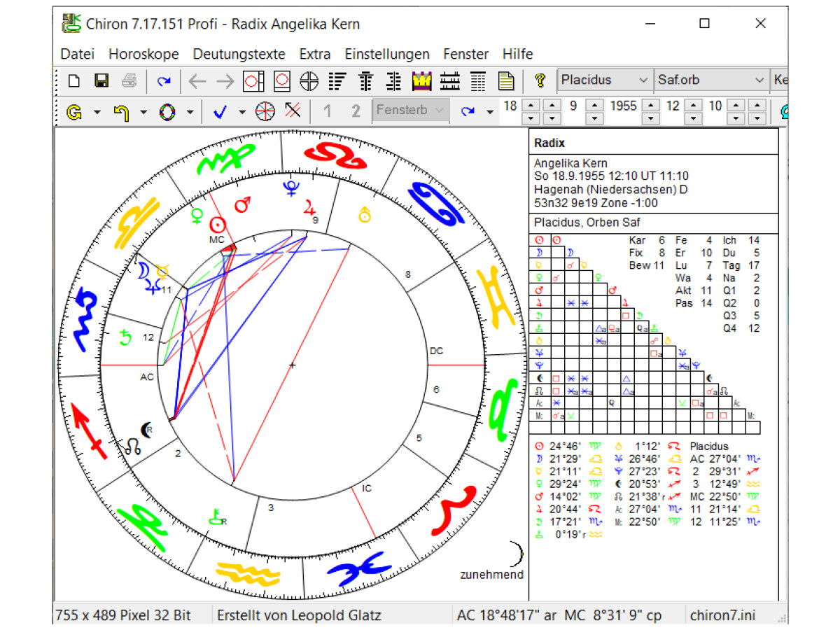Click the document text page icon
This screenshot has height=630, width=840.
pyautogui.click(x=507, y=80)
